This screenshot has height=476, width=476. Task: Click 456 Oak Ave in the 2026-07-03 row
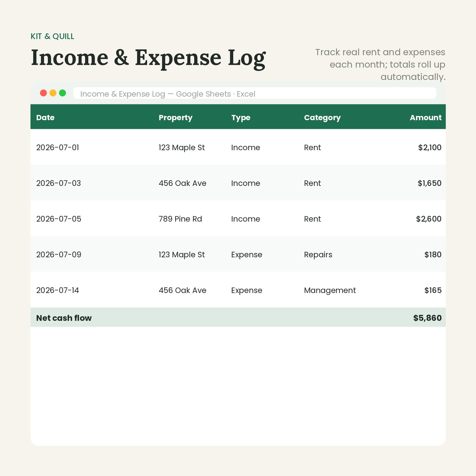182,183
